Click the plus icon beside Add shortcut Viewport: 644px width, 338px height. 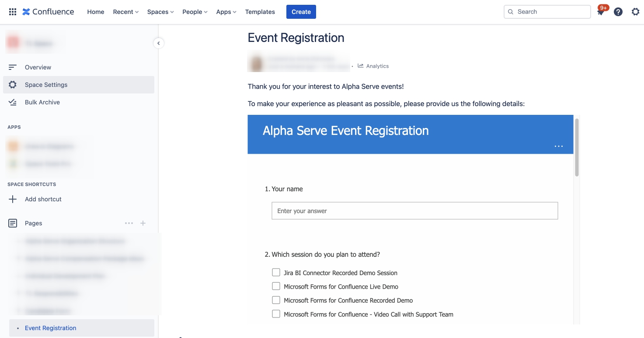click(x=13, y=199)
